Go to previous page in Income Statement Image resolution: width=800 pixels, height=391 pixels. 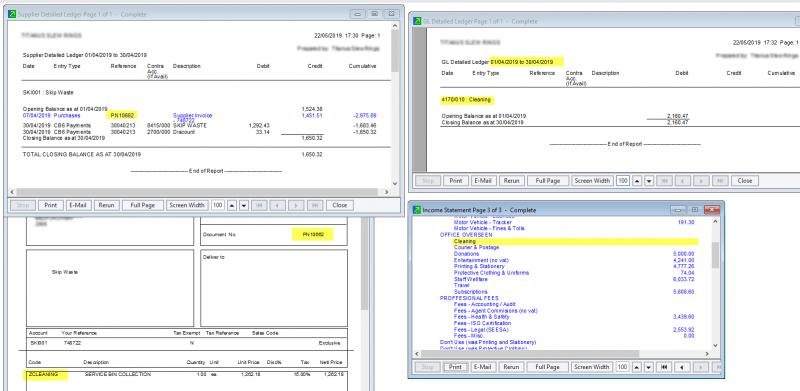click(x=682, y=367)
